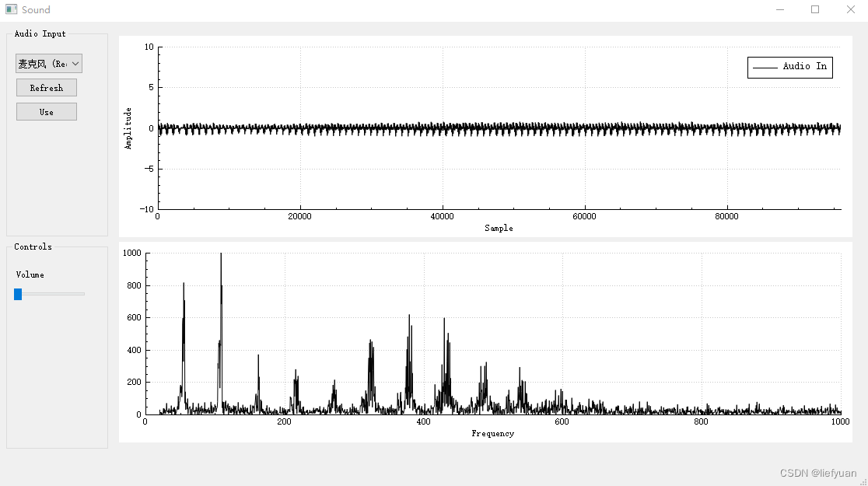Click the Volume label
Viewport: 868px width, 486px height.
point(29,274)
